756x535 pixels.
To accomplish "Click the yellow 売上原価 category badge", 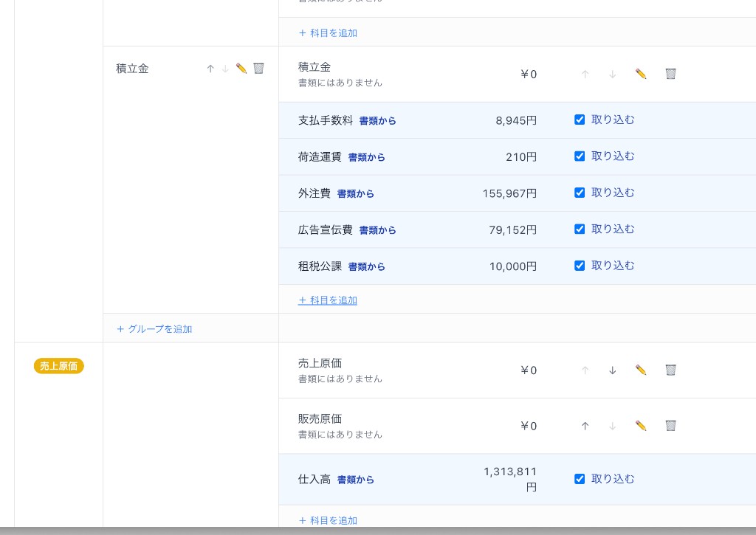I will point(59,366).
